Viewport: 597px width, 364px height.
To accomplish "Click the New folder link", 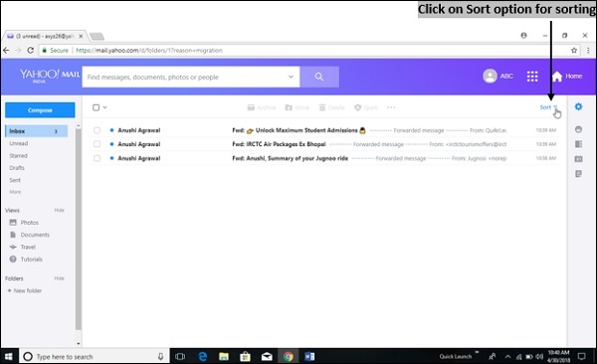I will (x=25, y=290).
